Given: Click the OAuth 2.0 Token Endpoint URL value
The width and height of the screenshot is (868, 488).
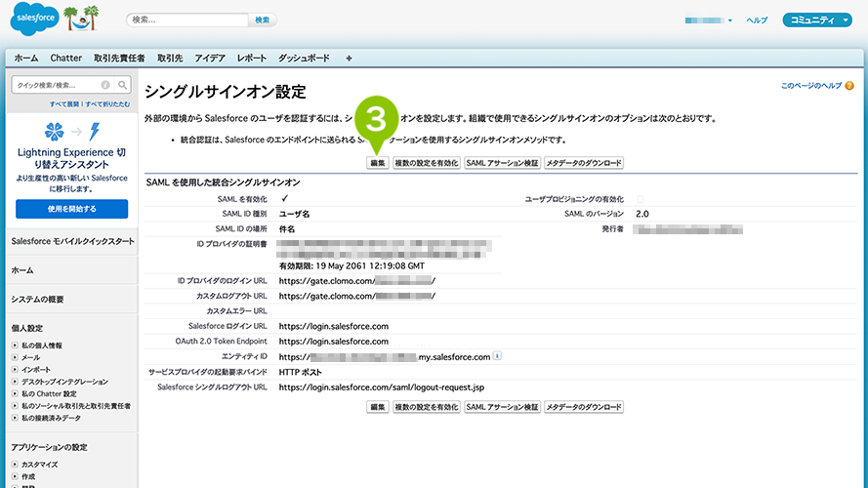Looking at the screenshot, I should 333,342.
